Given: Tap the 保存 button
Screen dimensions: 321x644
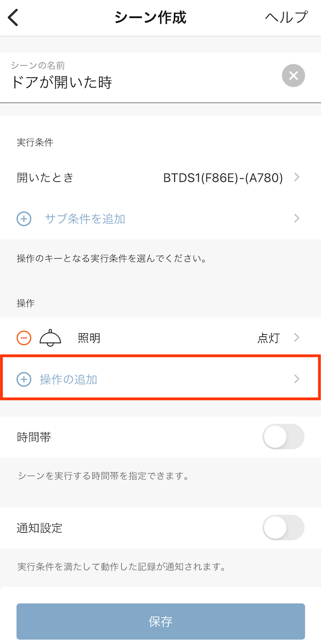Looking at the screenshot, I should (x=161, y=621).
